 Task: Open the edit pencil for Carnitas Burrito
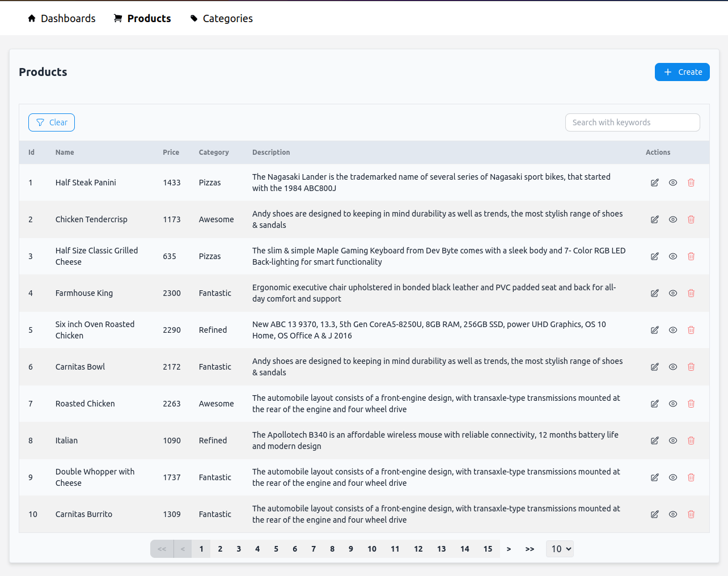coord(654,514)
